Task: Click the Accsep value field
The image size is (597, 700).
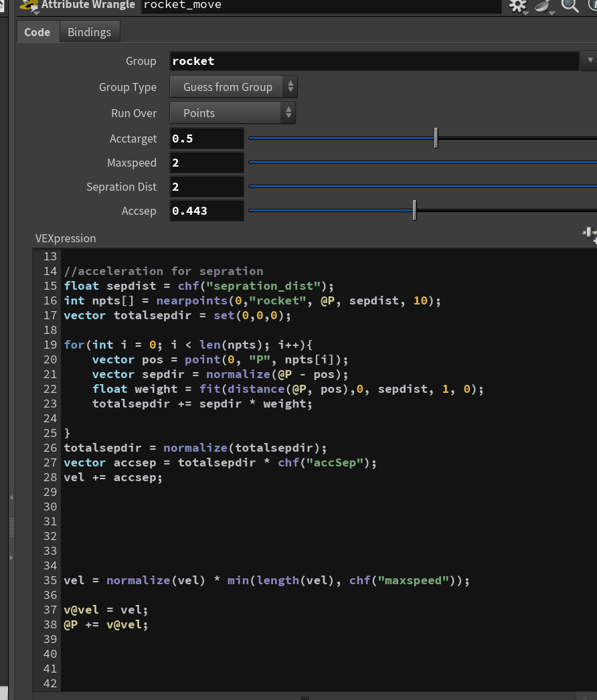Action: tap(206, 211)
